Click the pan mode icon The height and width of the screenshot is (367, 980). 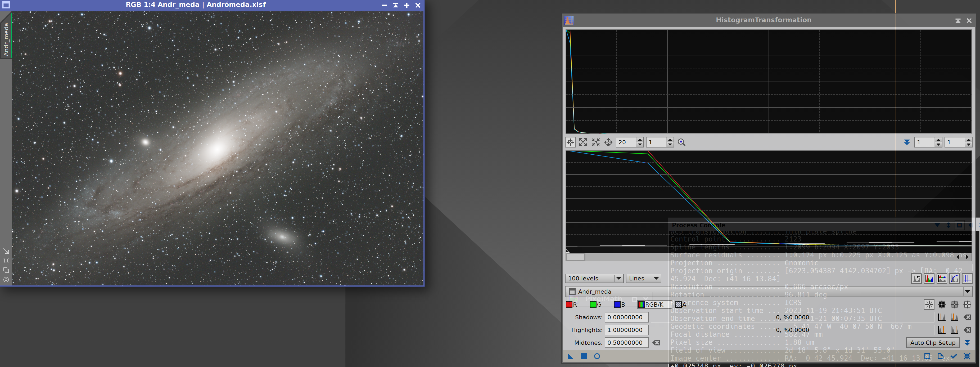(x=608, y=142)
